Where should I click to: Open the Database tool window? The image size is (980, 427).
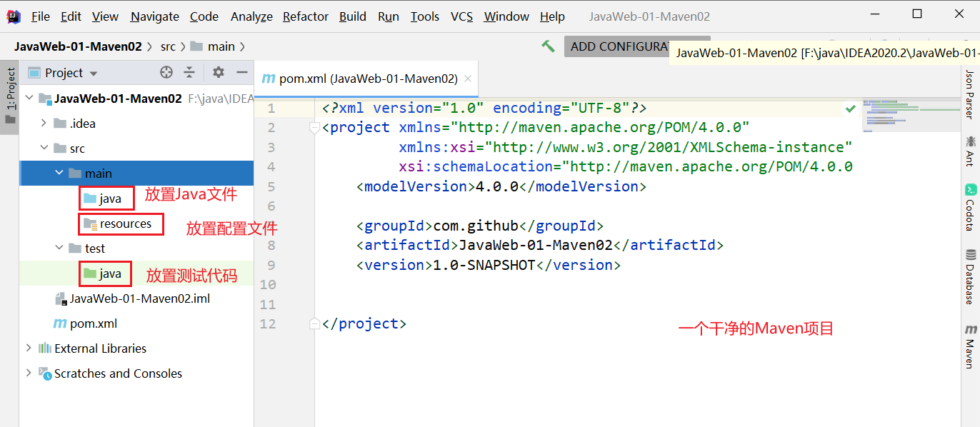pyautogui.click(x=970, y=277)
